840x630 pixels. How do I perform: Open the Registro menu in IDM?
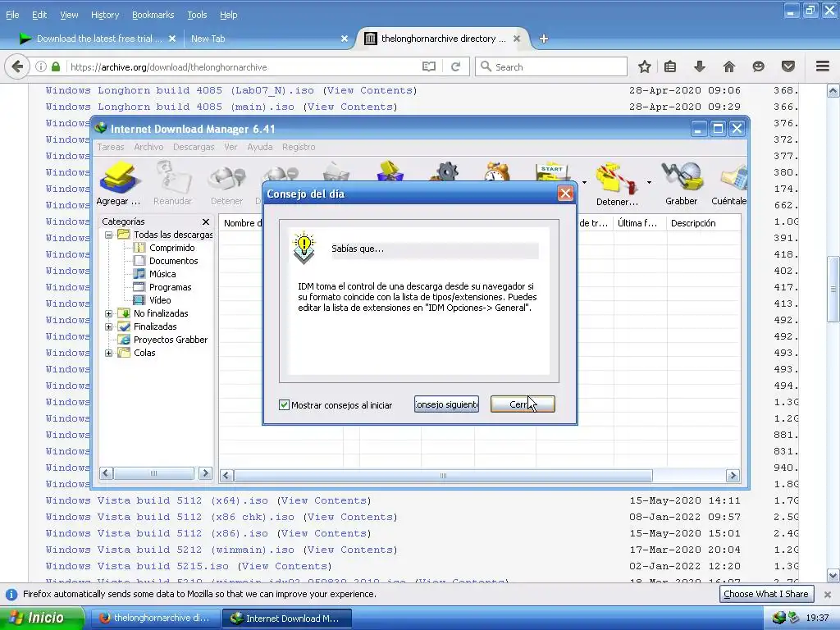pos(299,147)
